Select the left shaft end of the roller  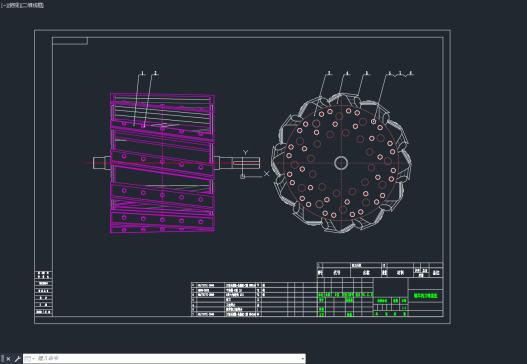click(101, 163)
